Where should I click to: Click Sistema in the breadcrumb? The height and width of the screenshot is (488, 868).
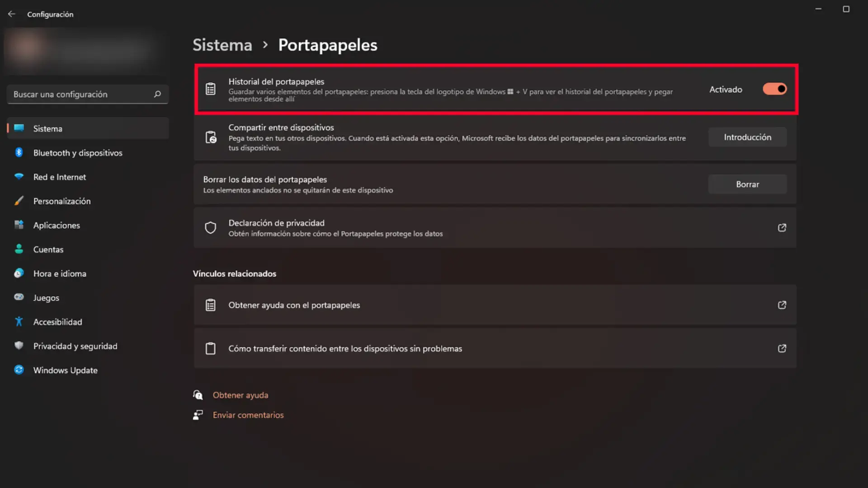pyautogui.click(x=222, y=45)
